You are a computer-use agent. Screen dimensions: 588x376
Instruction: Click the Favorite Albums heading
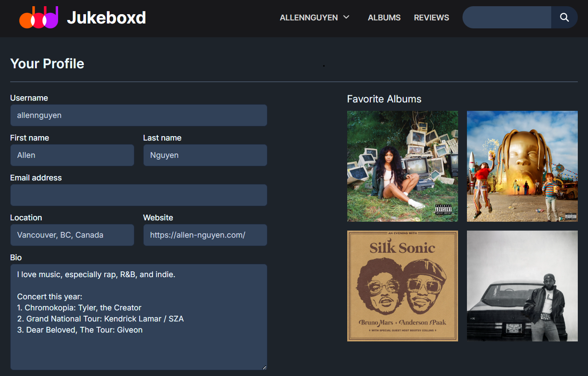point(384,99)
